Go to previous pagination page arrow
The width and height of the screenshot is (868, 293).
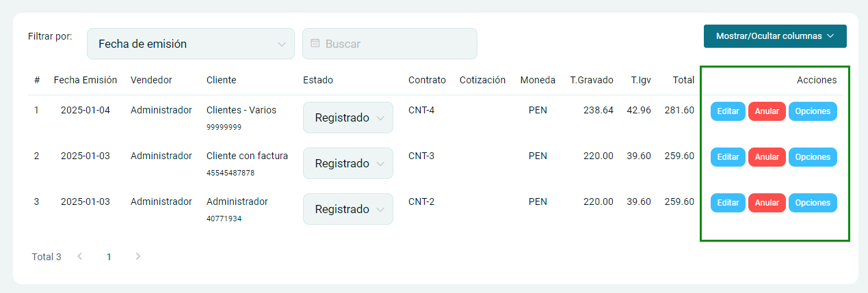click(x=80, y=257)
